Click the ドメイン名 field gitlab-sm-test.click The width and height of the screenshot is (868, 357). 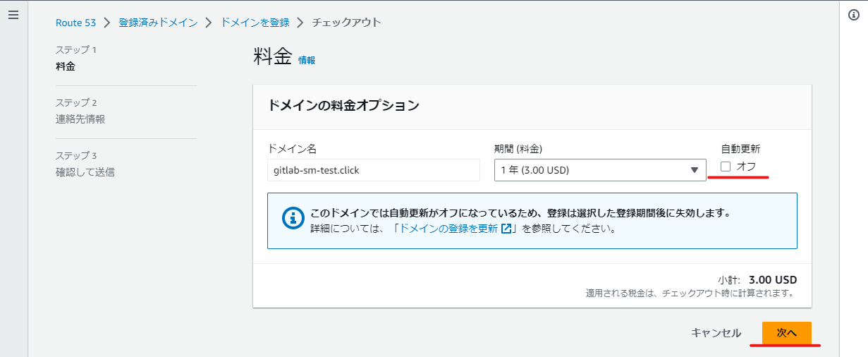(x=374, y=170)
